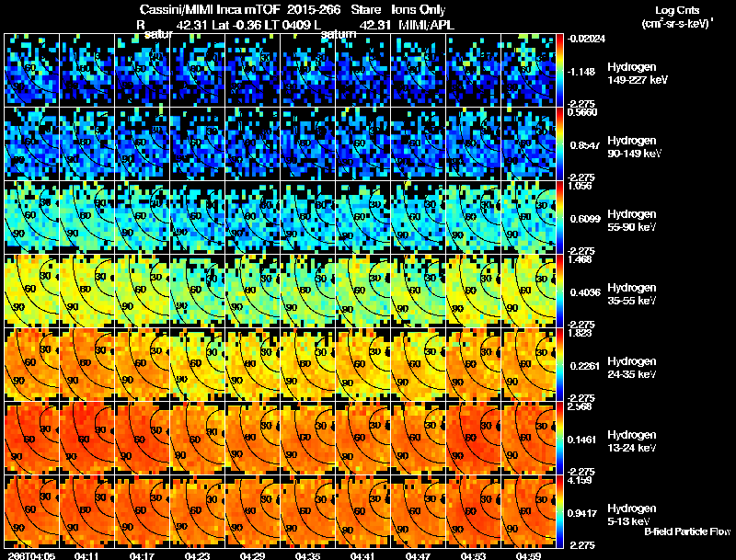Viewport: 736px width, 560px height.
Task: Click the 0.6099 scale midpoint value
Action: pos(585,219)
